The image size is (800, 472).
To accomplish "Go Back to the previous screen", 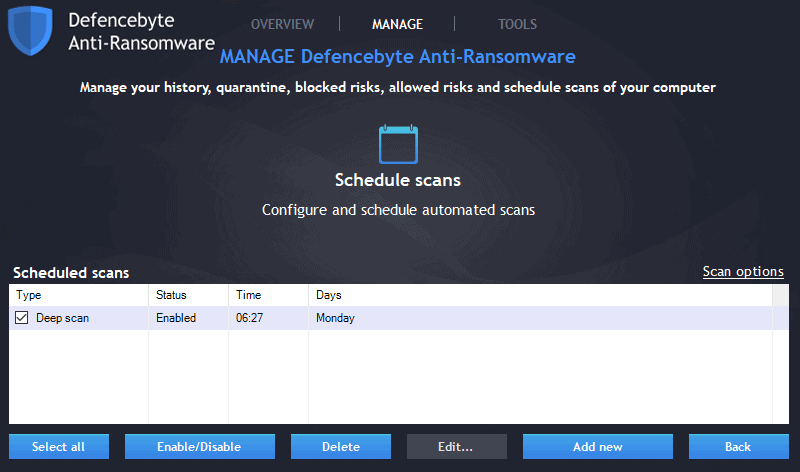I will click(738, 446).
